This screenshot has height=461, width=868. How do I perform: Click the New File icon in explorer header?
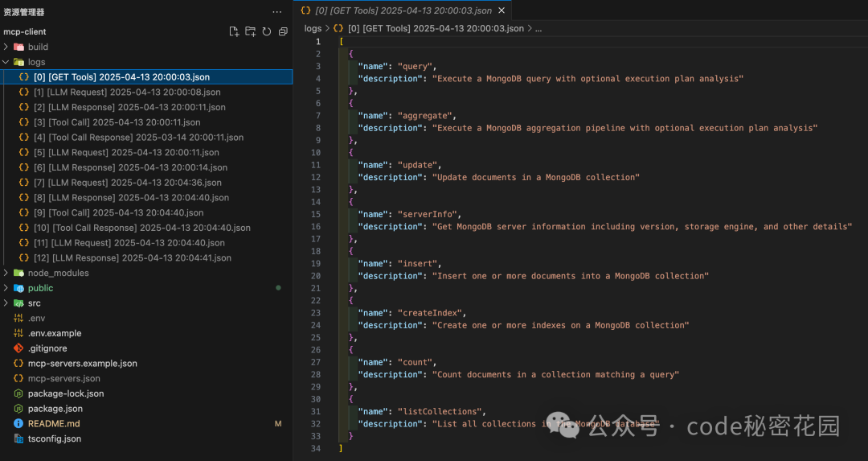coord(234,31)
